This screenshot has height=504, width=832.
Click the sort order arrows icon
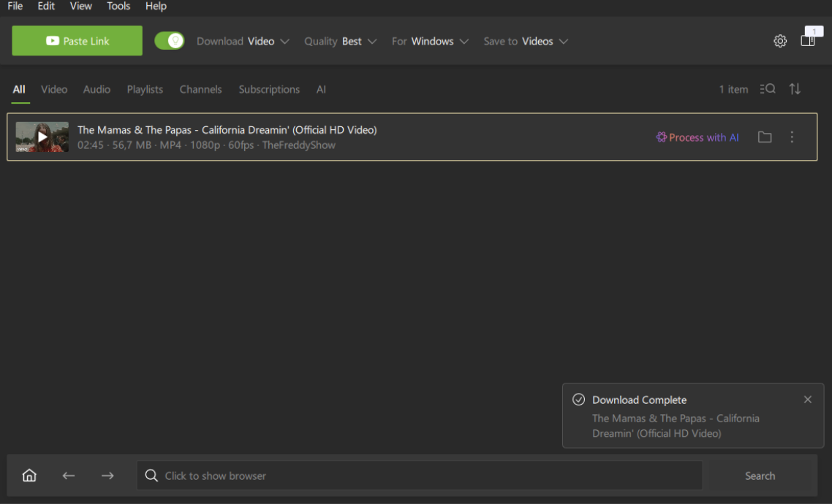pyautogui.click(x=794, y=89)
